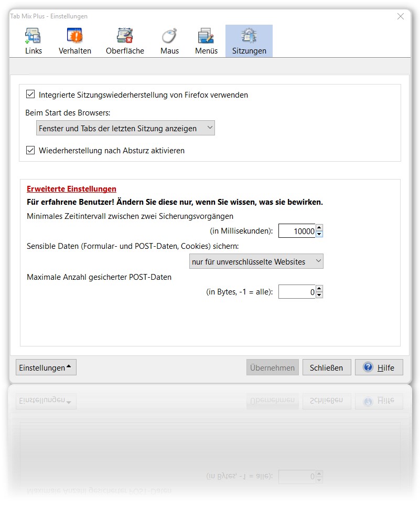This screenshot has height=505, width=420.
Task: Open the Oberfläche settings icon
Action: pos(125,35)
